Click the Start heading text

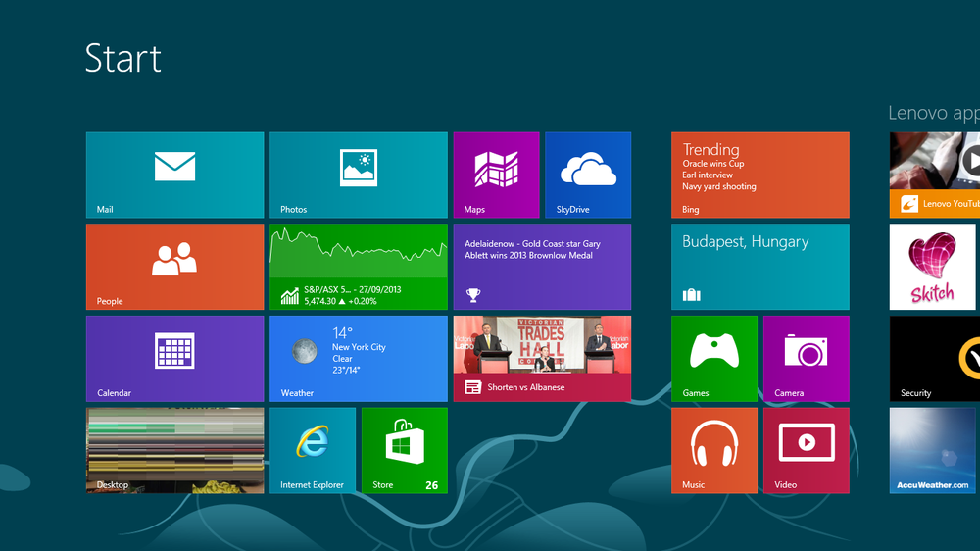[123, 58]
